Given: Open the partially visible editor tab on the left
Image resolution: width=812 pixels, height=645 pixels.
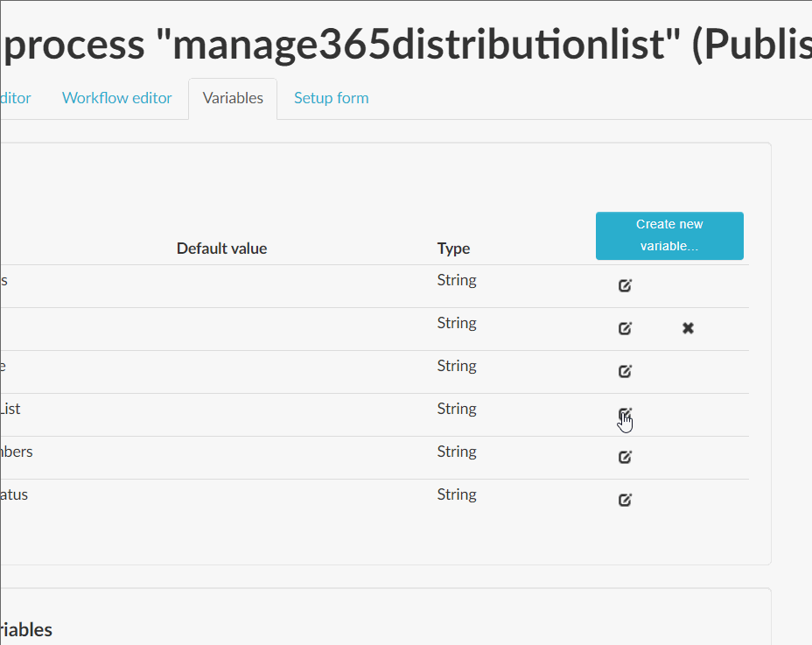Looking at the screenshot, I should pyautogui.click(x=13, y=98).
